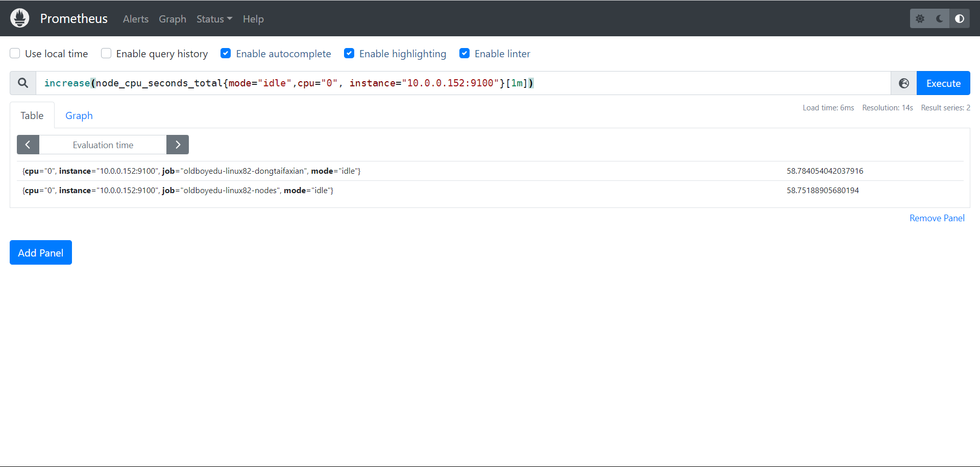The image size is (980, 467).
Task: Select the auto theme half-circle icon
Action: click(x=960, y=18)
